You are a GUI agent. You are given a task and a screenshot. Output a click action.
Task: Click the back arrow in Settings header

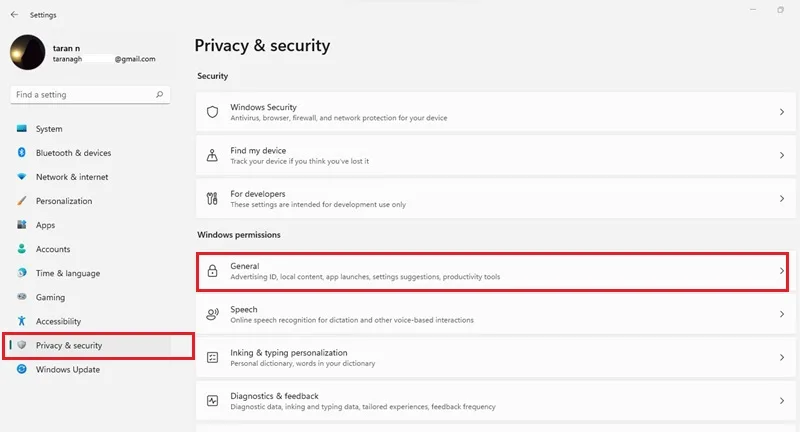[x=14, y=15]
